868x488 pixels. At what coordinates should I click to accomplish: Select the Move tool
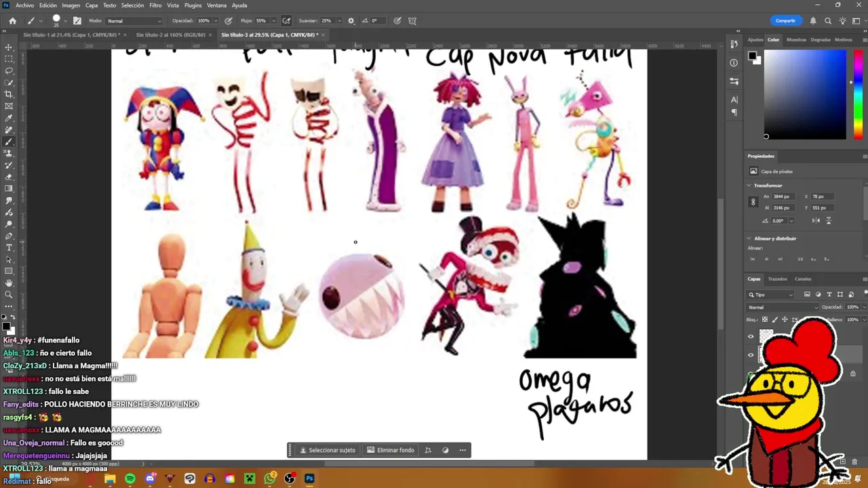click(9, 47)
